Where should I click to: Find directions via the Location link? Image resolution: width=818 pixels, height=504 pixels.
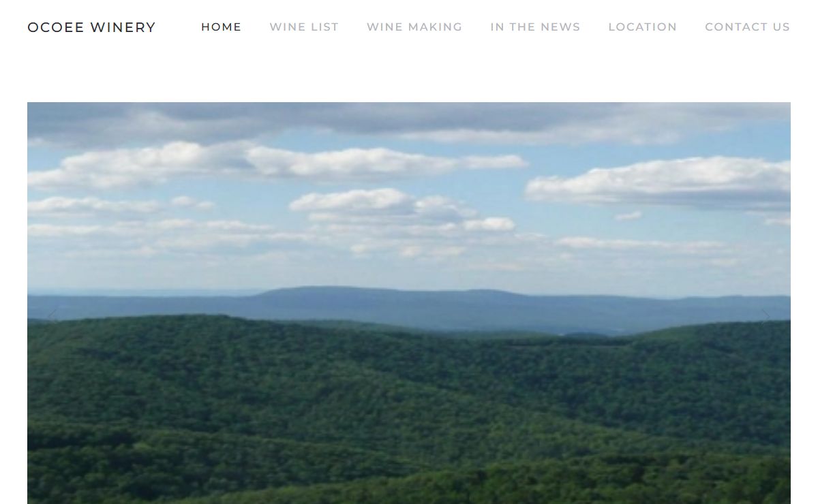643,27
